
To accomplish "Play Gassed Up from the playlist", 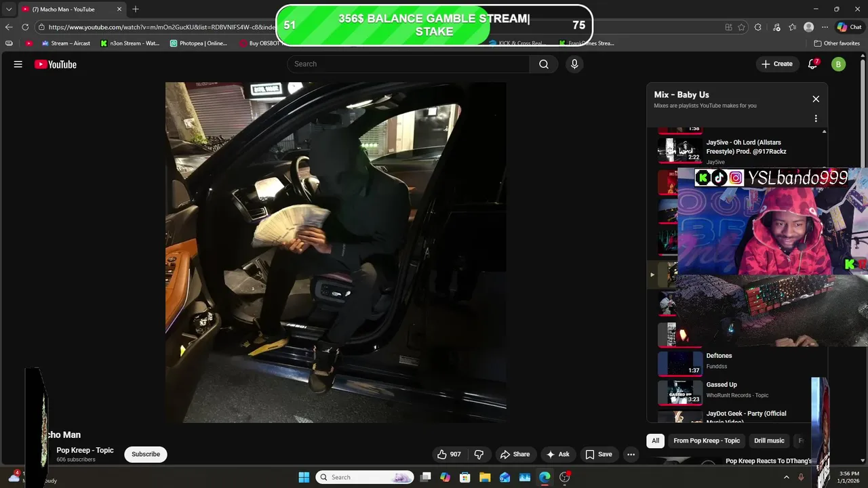I will (722, 385).
